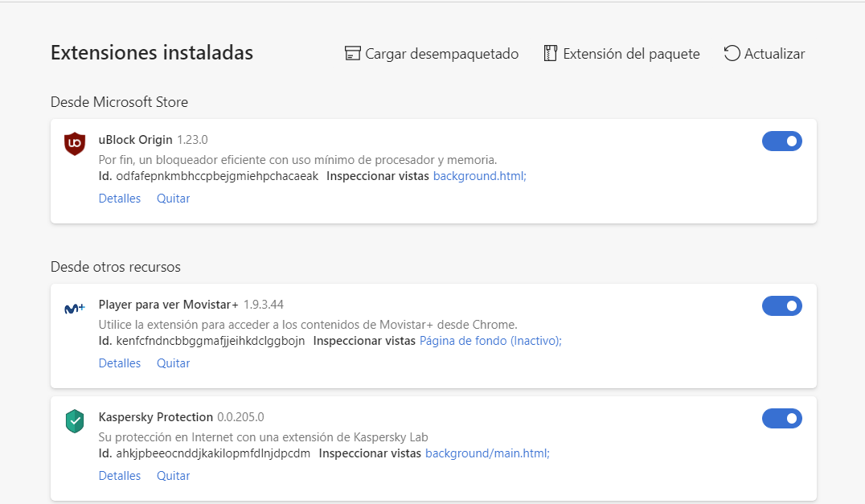Inspect Página de fondo (Inactivo) view
The width and height of the screenshot is (865, 504).
pyautogui.click(x=491, y=341)
